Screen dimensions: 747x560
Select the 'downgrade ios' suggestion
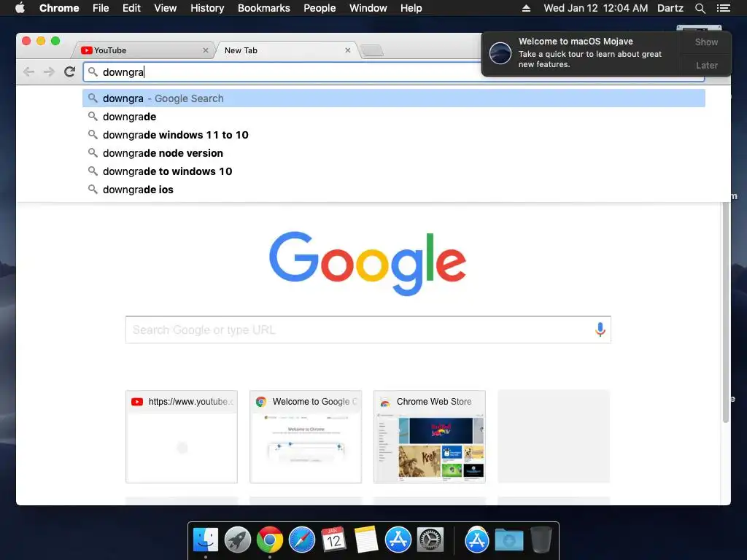pyautogui.click(x=393, y=190)
